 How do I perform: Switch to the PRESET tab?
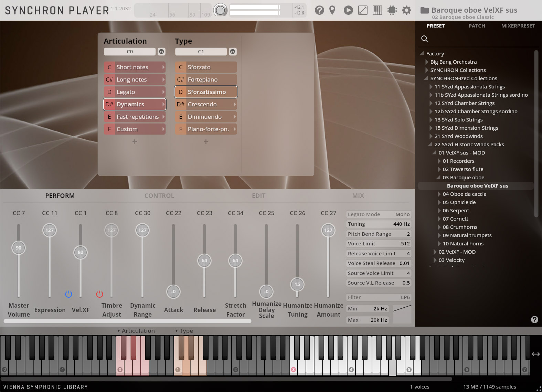click(x=436, y=26)
